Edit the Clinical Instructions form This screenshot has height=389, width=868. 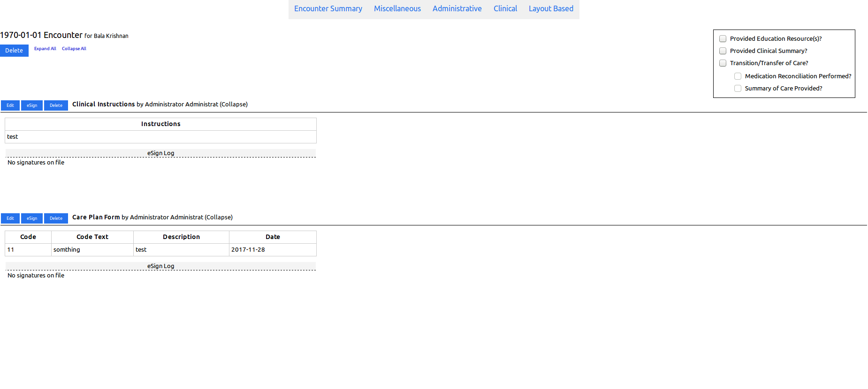[x=10, y=105]
